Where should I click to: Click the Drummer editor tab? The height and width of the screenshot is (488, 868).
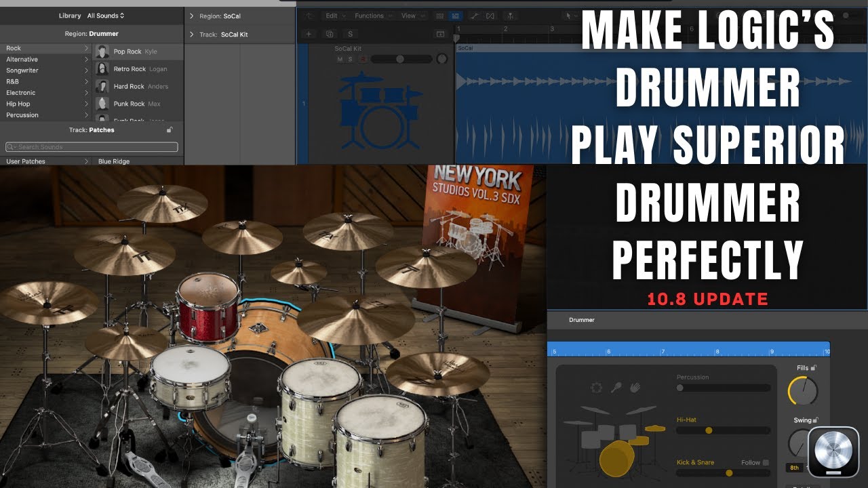click(x=582, y=320)
